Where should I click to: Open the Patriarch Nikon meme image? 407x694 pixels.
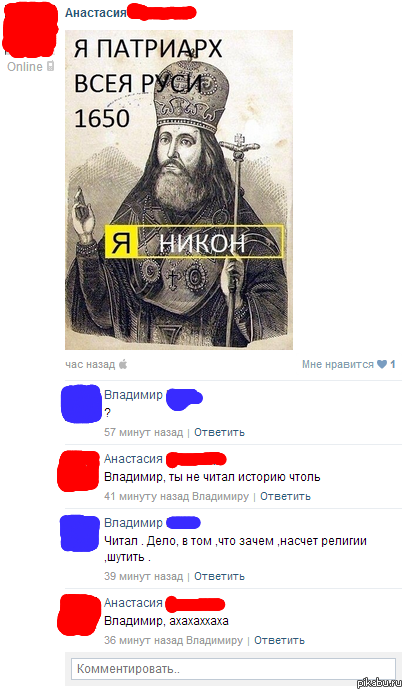[179, 190]
